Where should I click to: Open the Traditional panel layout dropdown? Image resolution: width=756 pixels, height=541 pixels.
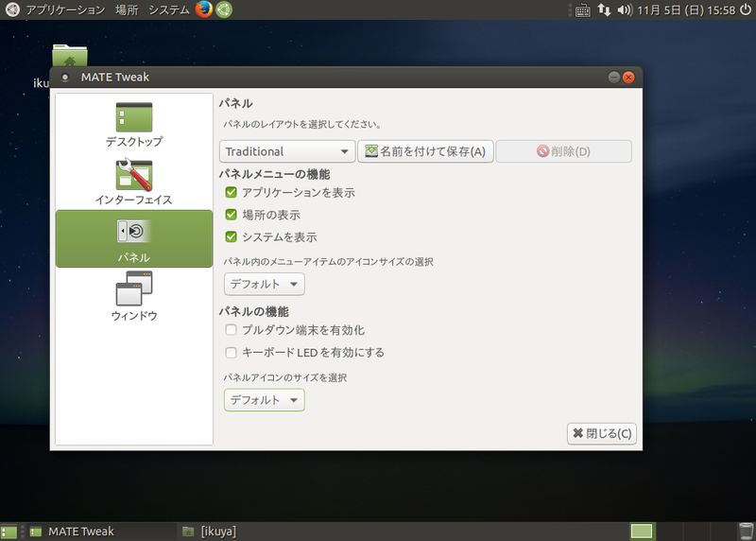click(x=287, y=151)
